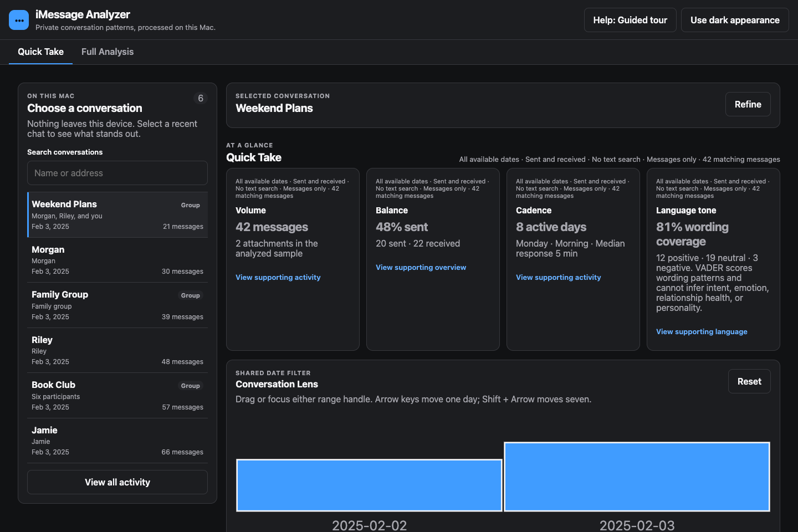
Task: Click the "Volume" card title
Action: (250, 211)
